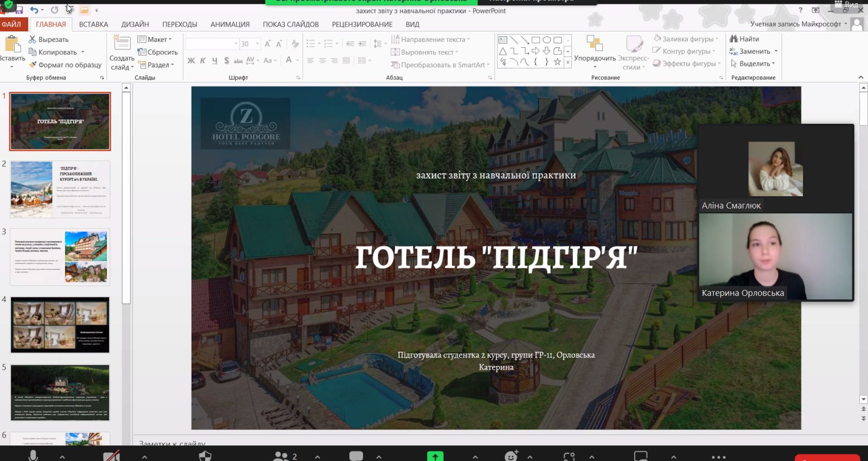Click the Create Slide (Создать слайд) icon
Screen dimensions: 868x461
point(122,43)
